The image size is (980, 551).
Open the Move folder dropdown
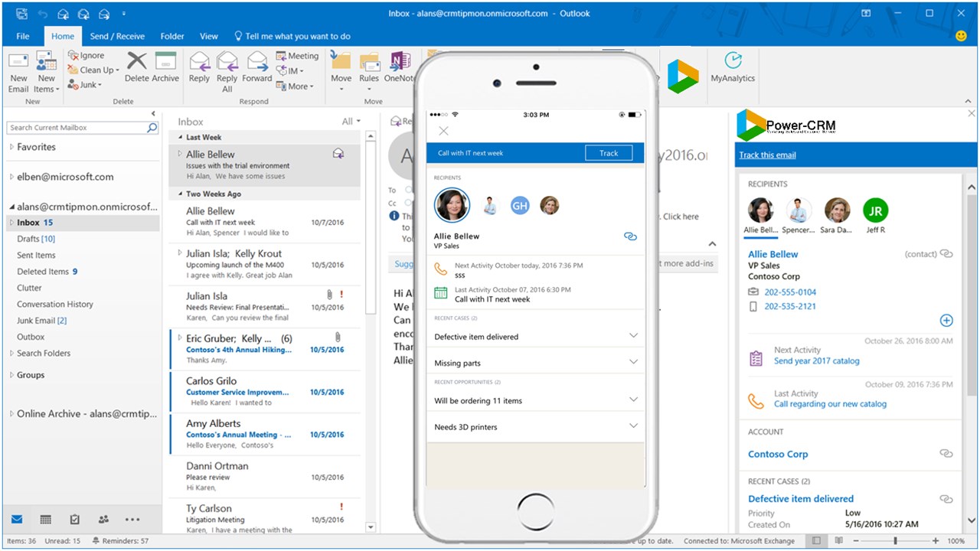pos(341,72)
